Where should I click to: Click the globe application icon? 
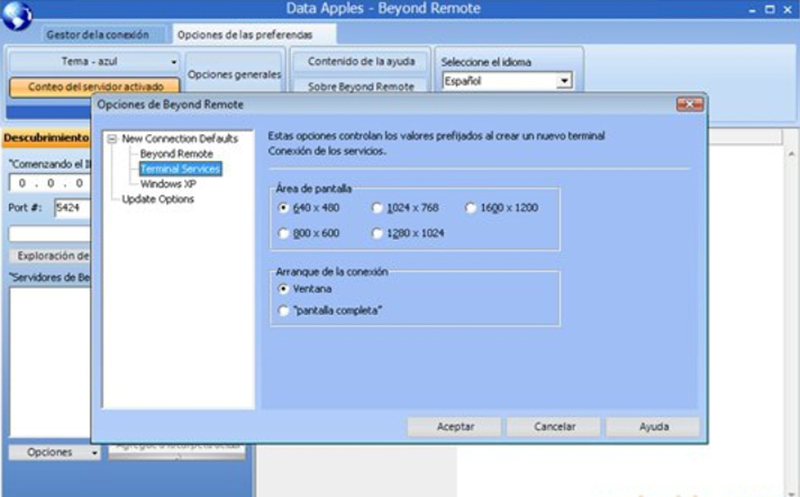pyautogui.click(x=17, y=15)
